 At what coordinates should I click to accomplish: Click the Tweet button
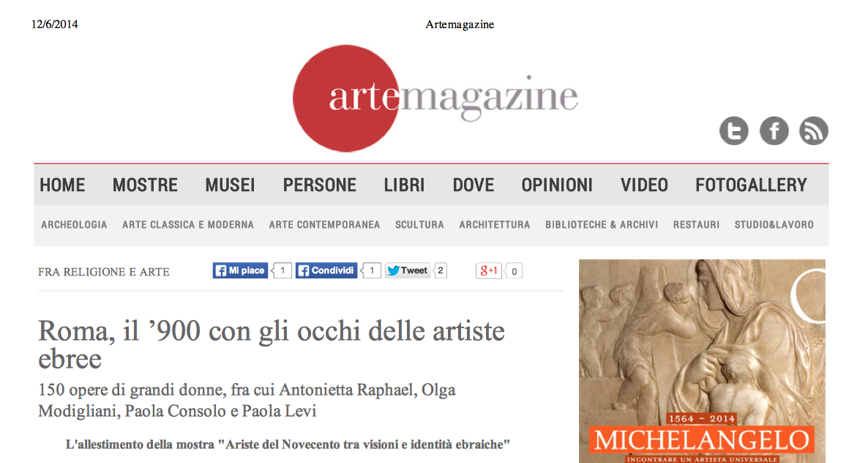tap(408, 270)
